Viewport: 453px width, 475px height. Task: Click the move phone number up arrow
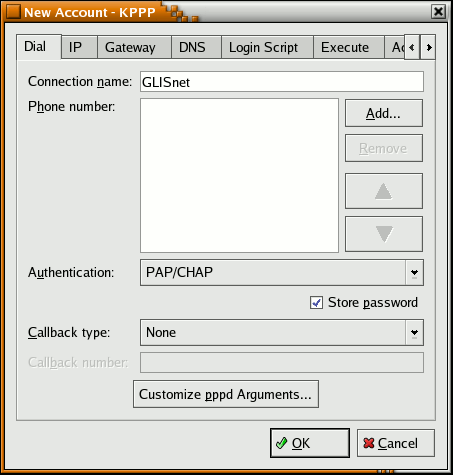coord(384,191)
